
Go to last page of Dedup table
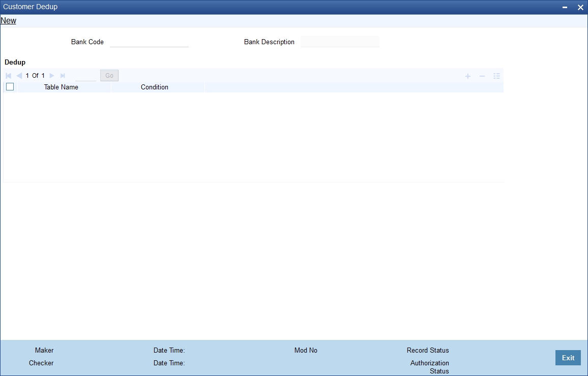click(x=63, y=76)
